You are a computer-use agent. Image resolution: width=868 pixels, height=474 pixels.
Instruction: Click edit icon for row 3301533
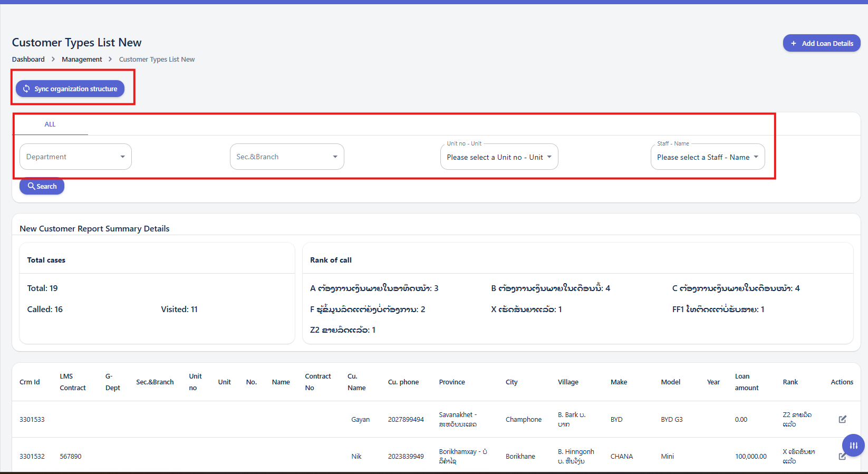coord(842,419)
